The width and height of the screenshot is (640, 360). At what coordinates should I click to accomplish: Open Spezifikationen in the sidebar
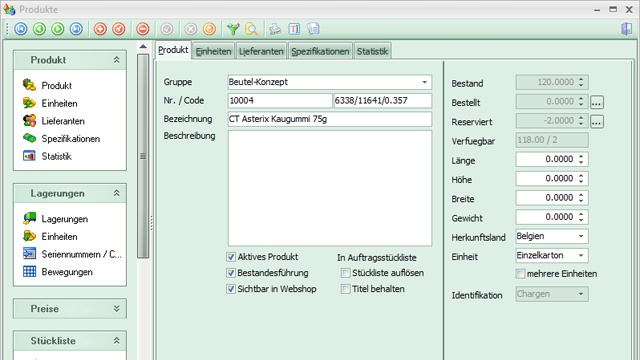point(71,138)
